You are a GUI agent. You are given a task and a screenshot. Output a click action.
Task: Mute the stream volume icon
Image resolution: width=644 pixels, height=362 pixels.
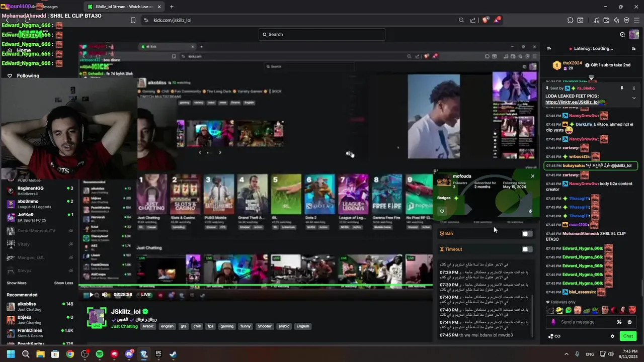[105, 295]
